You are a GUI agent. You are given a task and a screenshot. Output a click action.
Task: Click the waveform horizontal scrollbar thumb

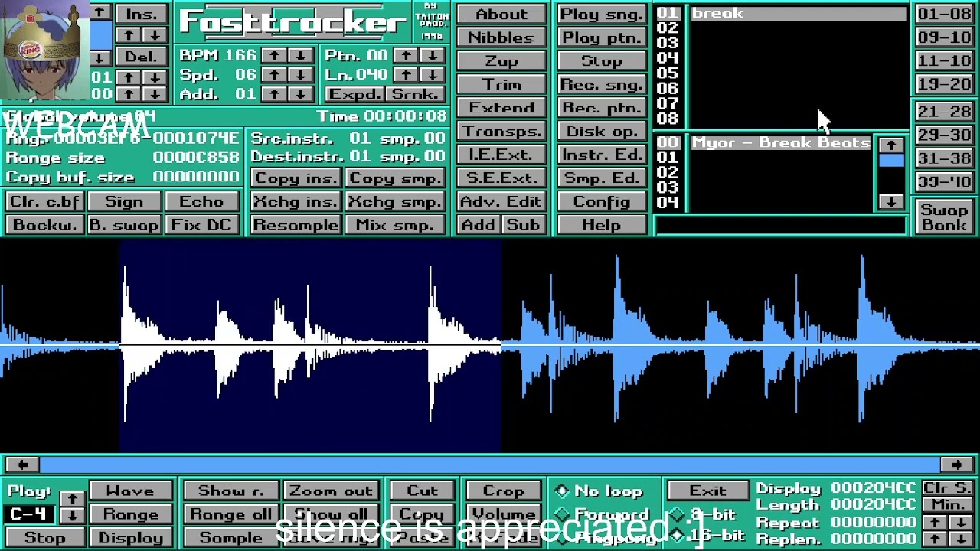coord(490,465)
